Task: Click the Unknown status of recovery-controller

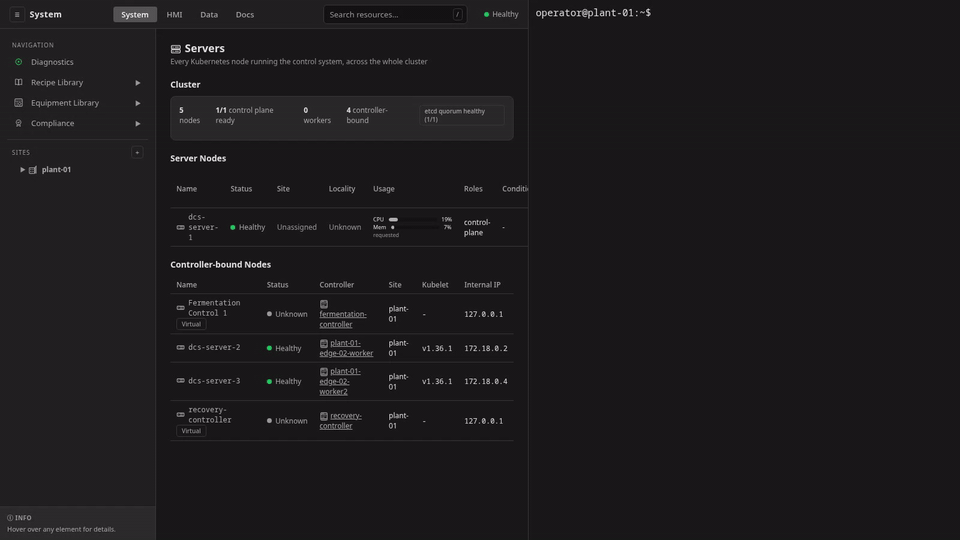Action: (x=287, y=421)
